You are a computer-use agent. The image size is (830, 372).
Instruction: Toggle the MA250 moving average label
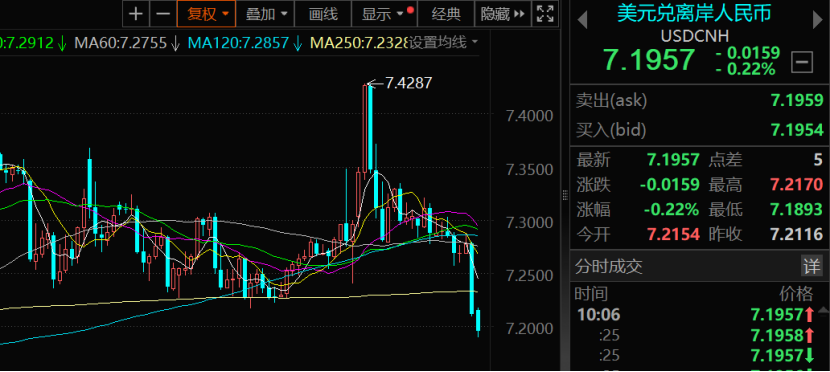tap(358, 42)
